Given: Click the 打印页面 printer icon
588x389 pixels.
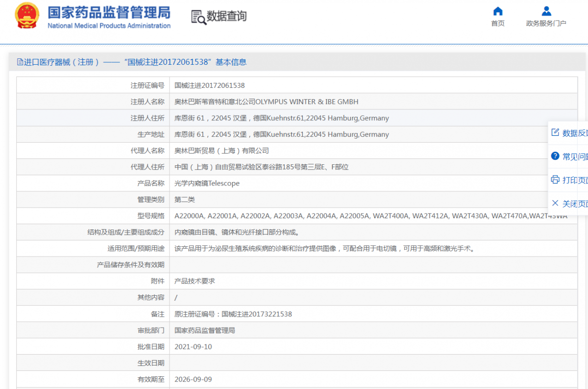Looking at the screenshot, I should coord(555,180).
